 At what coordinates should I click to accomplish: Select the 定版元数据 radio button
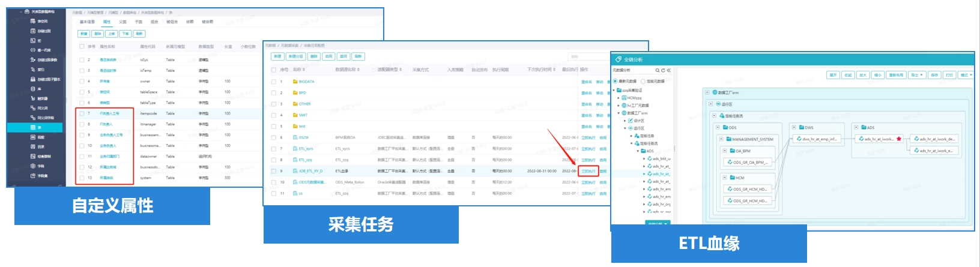pyautogui.click(x=643, y=81)
